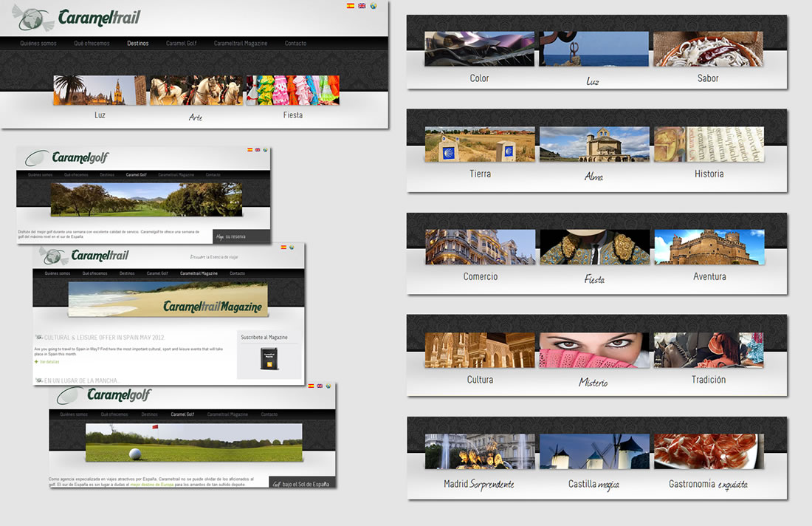Image resolution: width=812 pixels, height=526 pixels.
Task: Click the Descubre la Esencia de viajar tagline
Action: click(214, 257)
